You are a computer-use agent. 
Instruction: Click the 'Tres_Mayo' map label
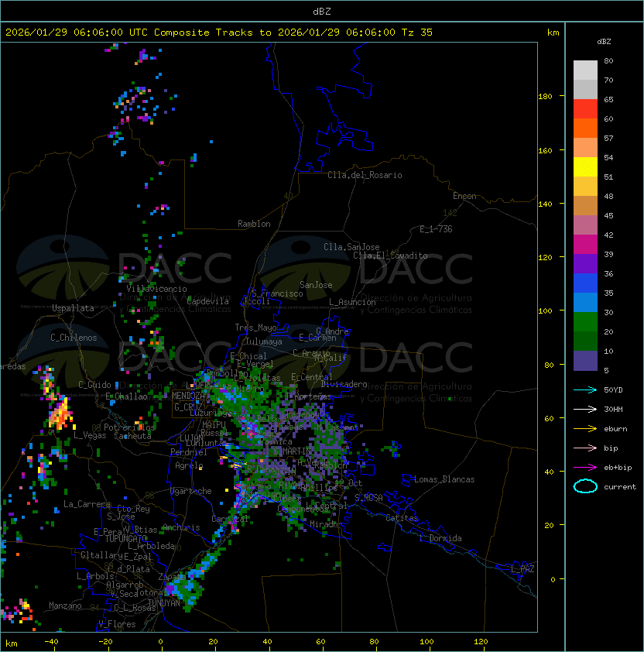(x=255, y=328)
